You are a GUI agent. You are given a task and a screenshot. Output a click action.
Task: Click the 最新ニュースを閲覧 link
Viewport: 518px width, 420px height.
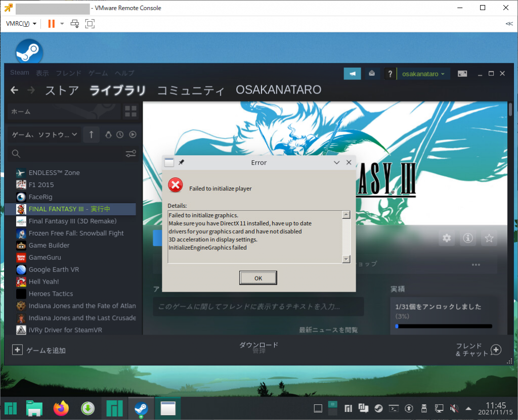[x=328, y=330]
